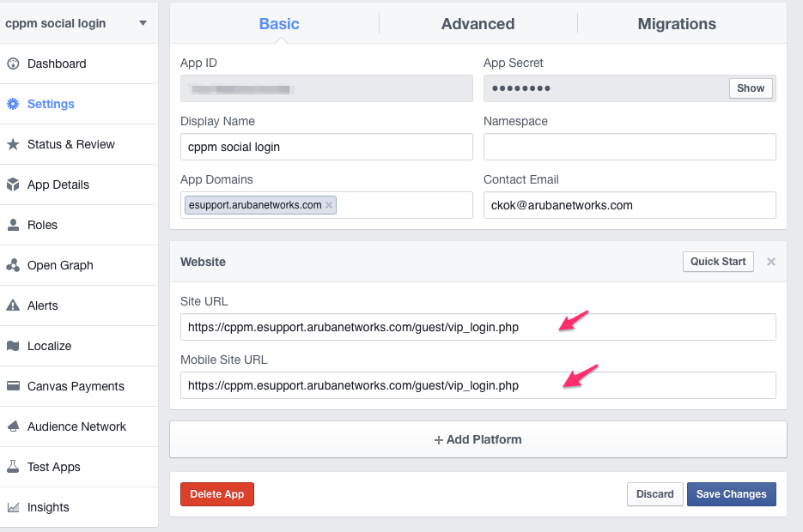This screenshot has height=532, width=803.
Task: Open Audience Network in sidebar
Action: point(79,426)
